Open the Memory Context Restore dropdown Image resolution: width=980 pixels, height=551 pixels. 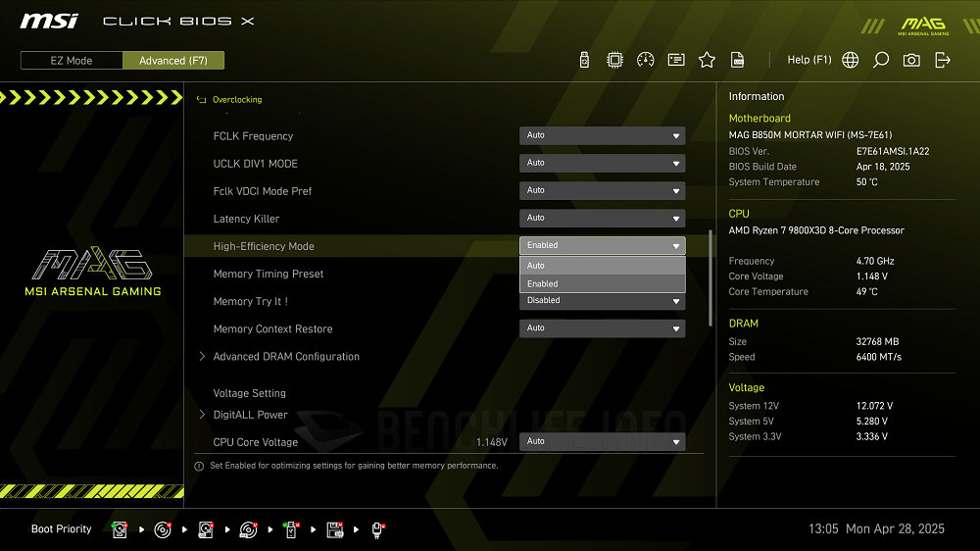coord(602,328)
